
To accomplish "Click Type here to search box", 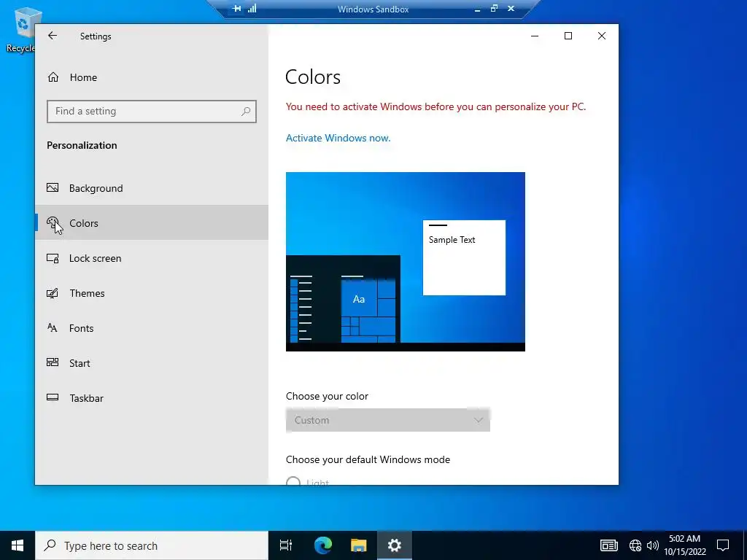I will point(152,545).
